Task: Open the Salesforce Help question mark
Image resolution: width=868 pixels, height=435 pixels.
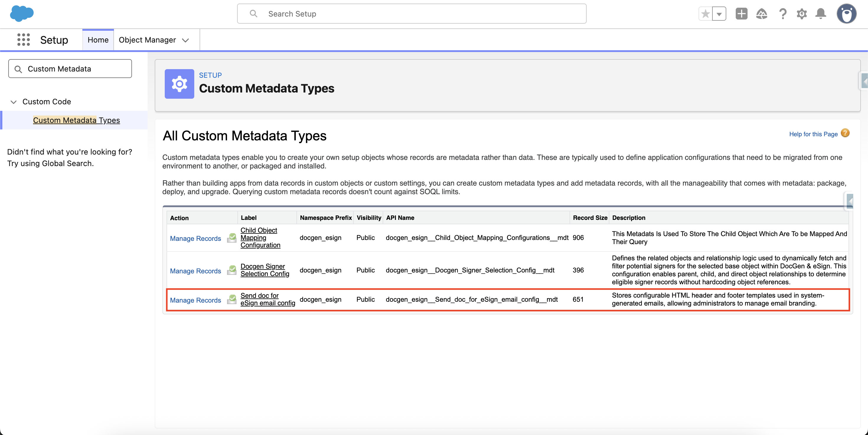Action: click(x=782, y=14)
